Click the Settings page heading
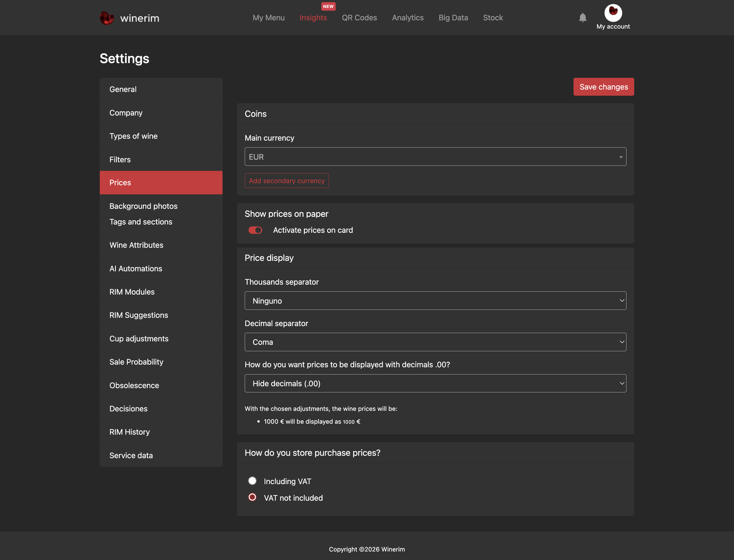Viewport: 734px width, 560px height. (x=124, y=59)
